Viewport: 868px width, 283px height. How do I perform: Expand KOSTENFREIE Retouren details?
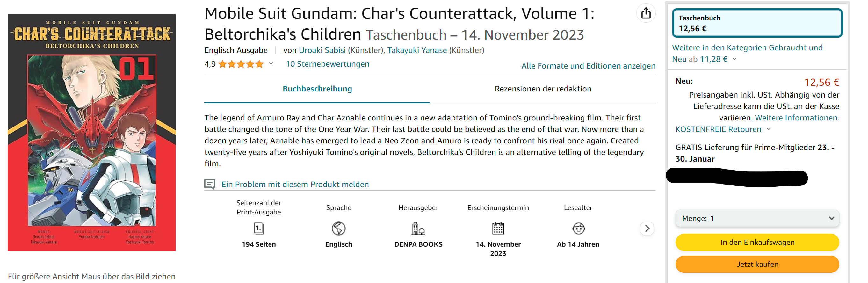[769, 129]
